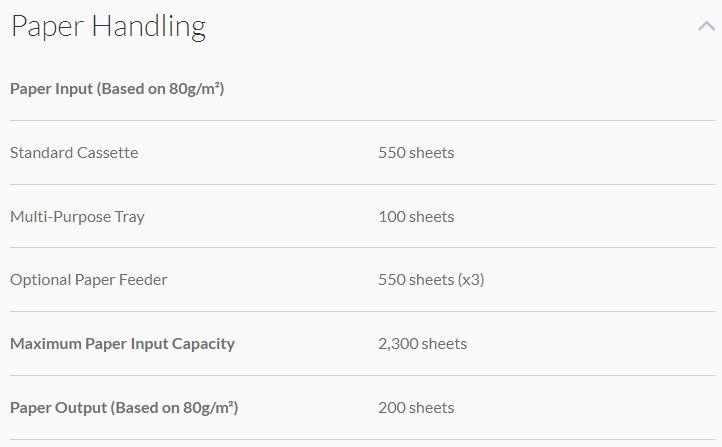Select the Standard Cassette 550 sheets value

click(416, 153)
